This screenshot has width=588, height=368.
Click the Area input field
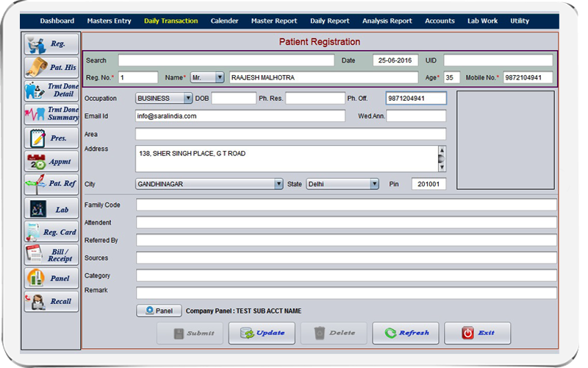[290, 134]
